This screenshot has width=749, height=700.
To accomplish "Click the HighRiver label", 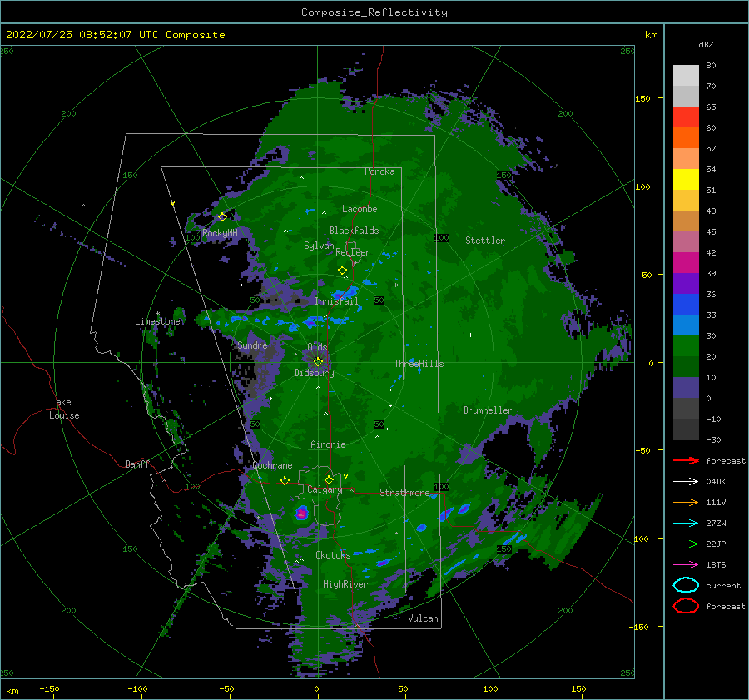I will 345,584.
